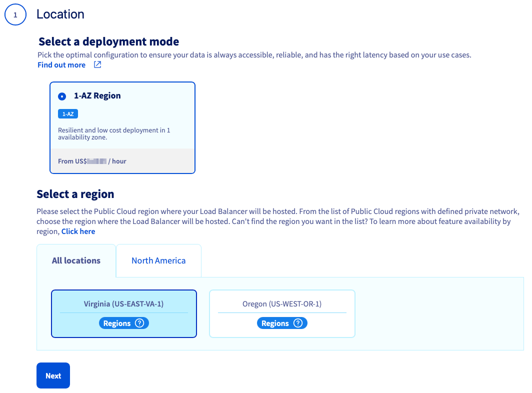Click the Regions badge under Virginia
This screenshot has height=393, width=532.
point(124,323)
